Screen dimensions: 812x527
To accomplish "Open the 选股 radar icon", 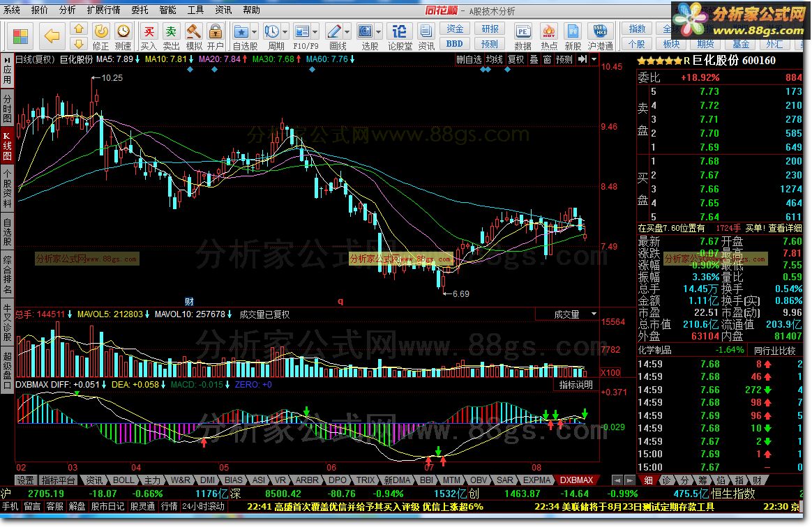I will tap(366, 31).
